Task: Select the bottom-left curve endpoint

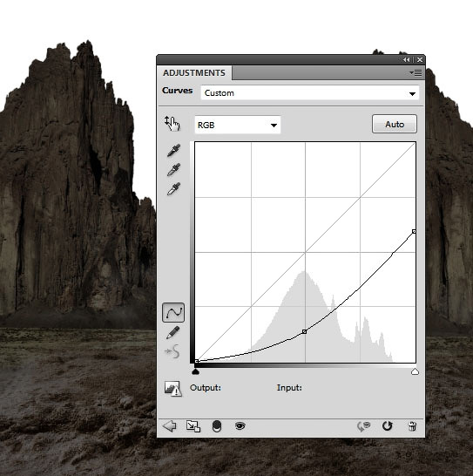Action: point(197,361)
